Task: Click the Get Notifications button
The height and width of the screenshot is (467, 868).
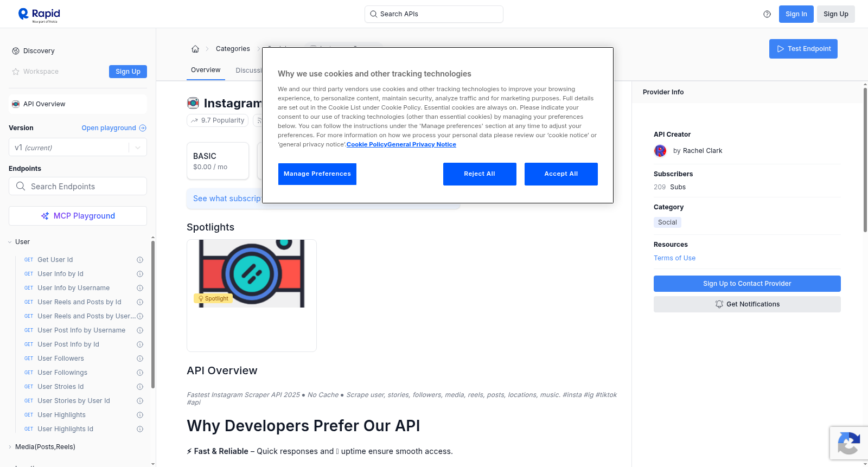Action: [x=747, y=304]
